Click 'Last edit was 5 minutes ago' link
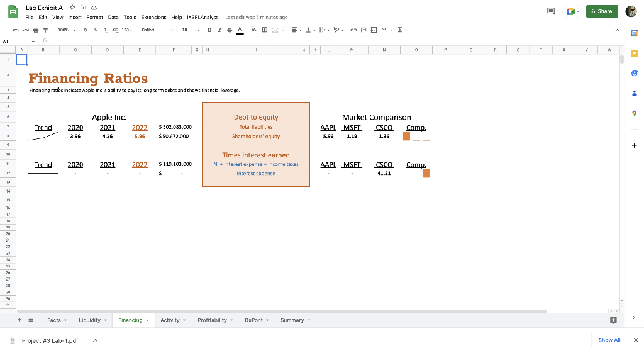 257,17
